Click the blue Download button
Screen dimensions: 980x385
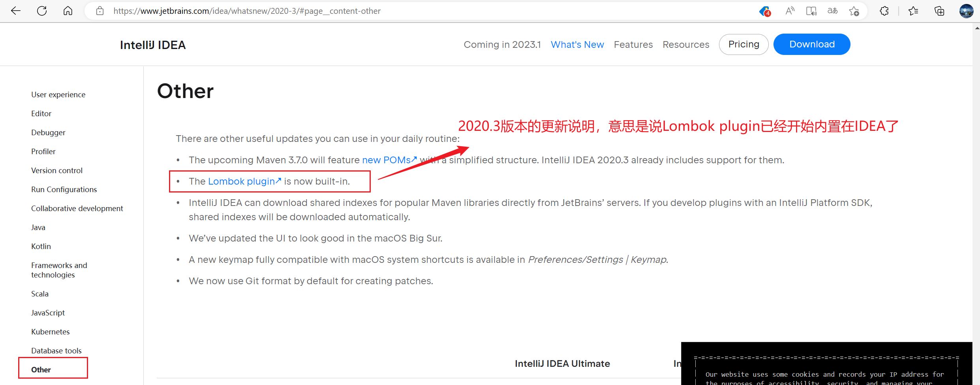[812, 44]
